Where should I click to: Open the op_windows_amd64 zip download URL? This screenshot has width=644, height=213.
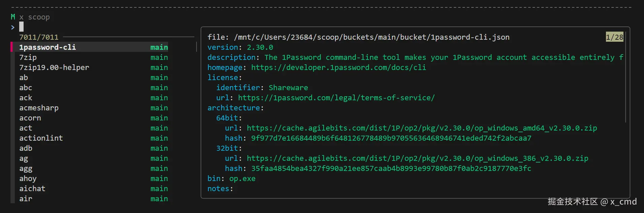[x=422, y=128]
